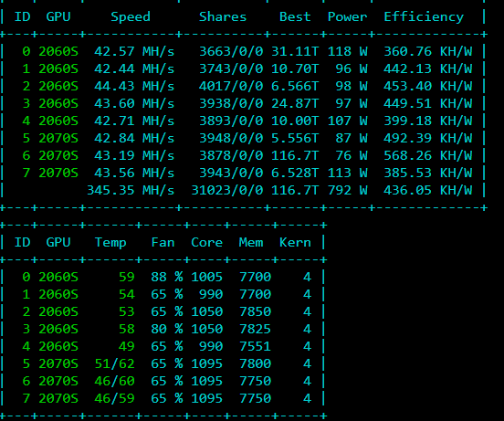The height and width of the screenshot is (421, 504).
Task: Click total shares 31023/0/0
Action: click(x=227, y=190)
